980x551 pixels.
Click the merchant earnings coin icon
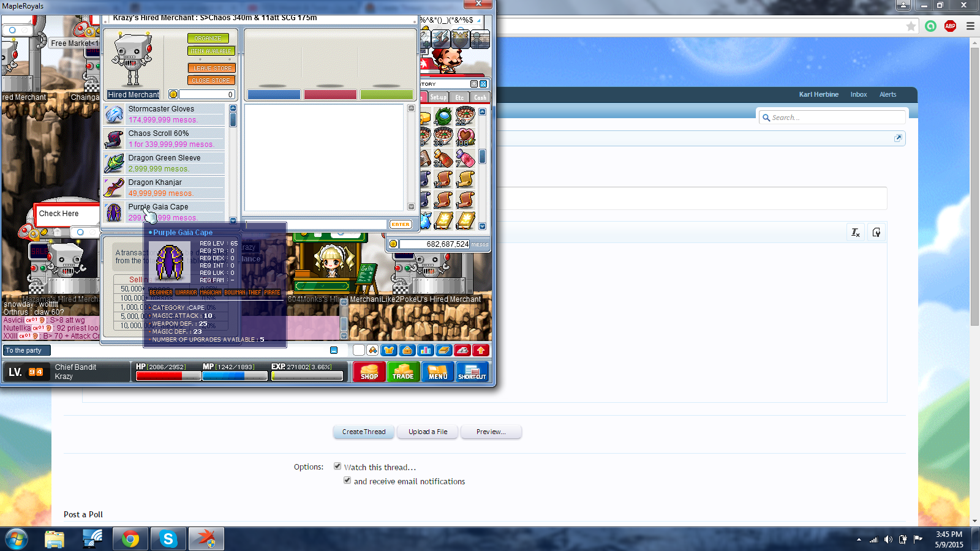(173, 94)
